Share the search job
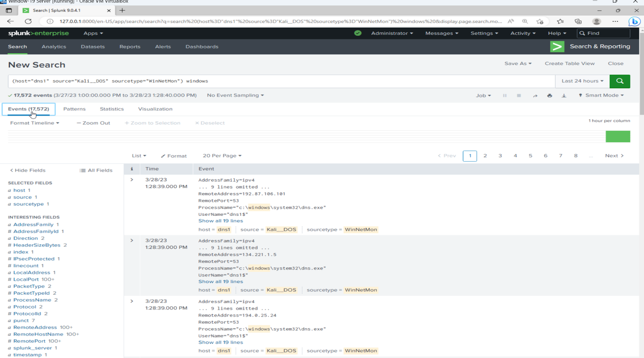This screenshot has width=644, height=358. [535, 95]
